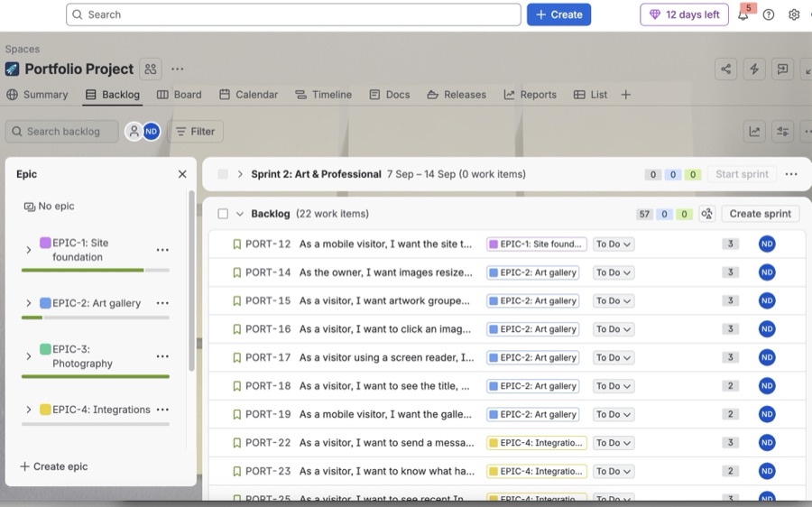Open the help question mark icon

pyautogui.click(x=769, y=15)
